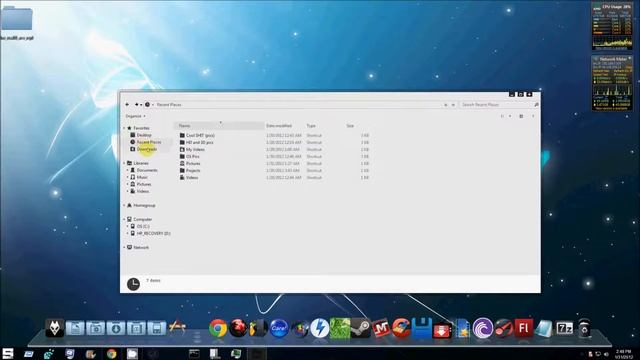Viewport: 640px width, 360px height.
Task: Toggle the preview pane button
Action: (521, 116)
